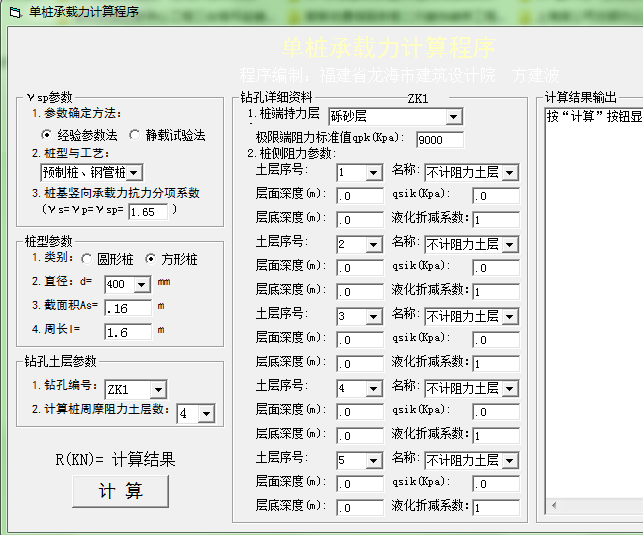Choose 方形桩 pile type option
Image resolution: width=643 pixels, height=535 pixels.
(152, 259)
